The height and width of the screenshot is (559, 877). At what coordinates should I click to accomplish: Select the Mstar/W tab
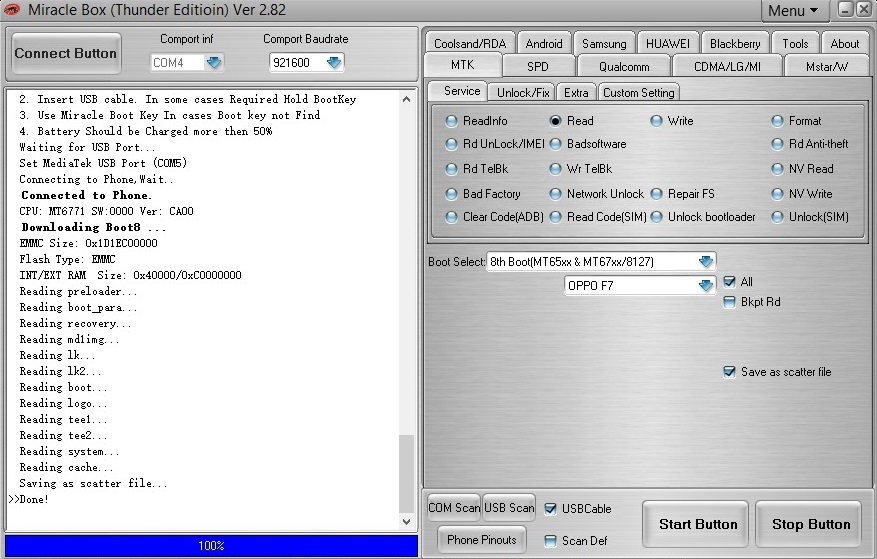pyautogui.click(x=827, y=67)
